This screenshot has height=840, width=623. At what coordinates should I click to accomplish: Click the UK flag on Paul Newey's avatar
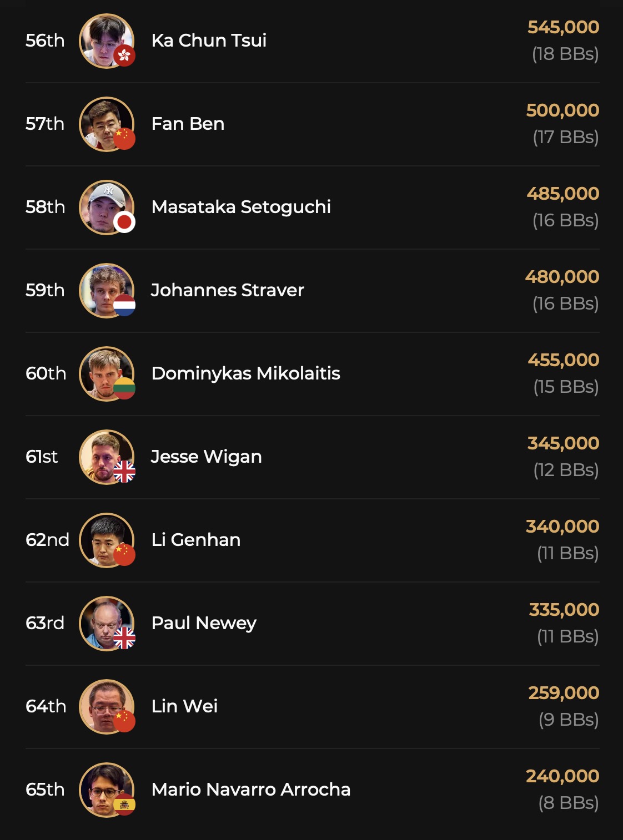(124, 638)
